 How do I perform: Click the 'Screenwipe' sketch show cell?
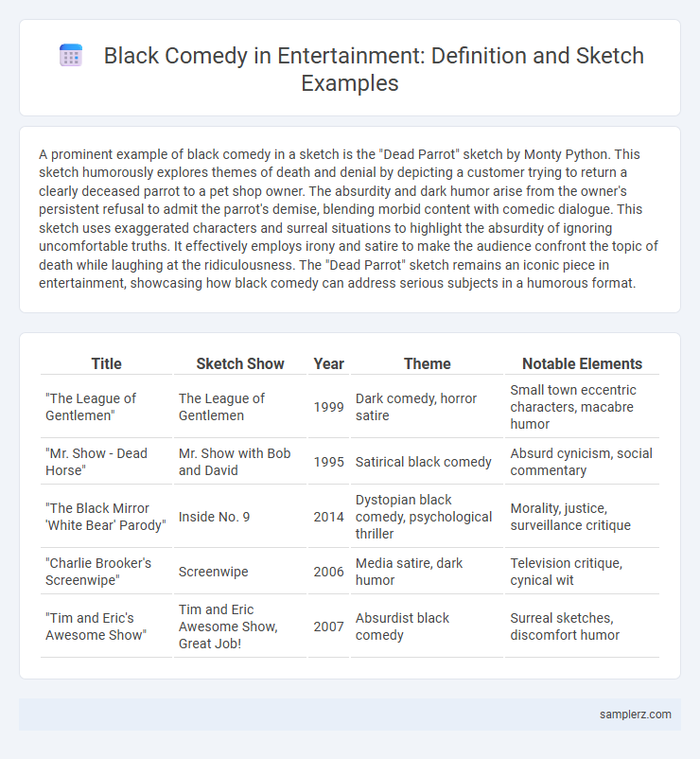point(240,572)
